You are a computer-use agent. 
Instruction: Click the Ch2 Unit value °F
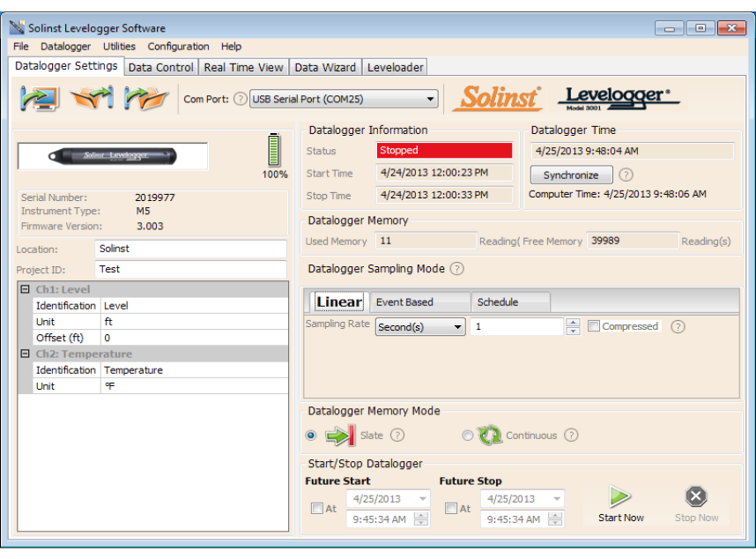(195, 386)
